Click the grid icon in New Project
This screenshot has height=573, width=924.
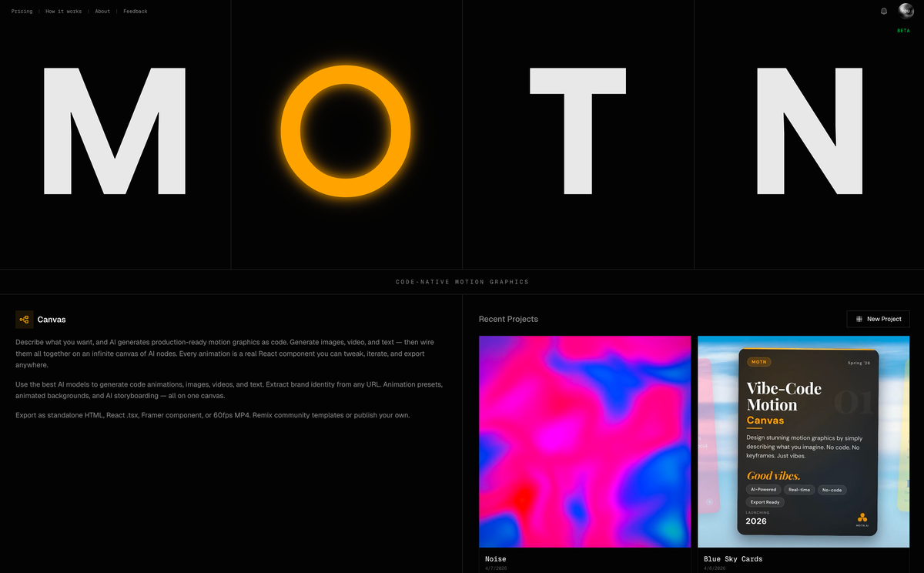pos(859,319)
